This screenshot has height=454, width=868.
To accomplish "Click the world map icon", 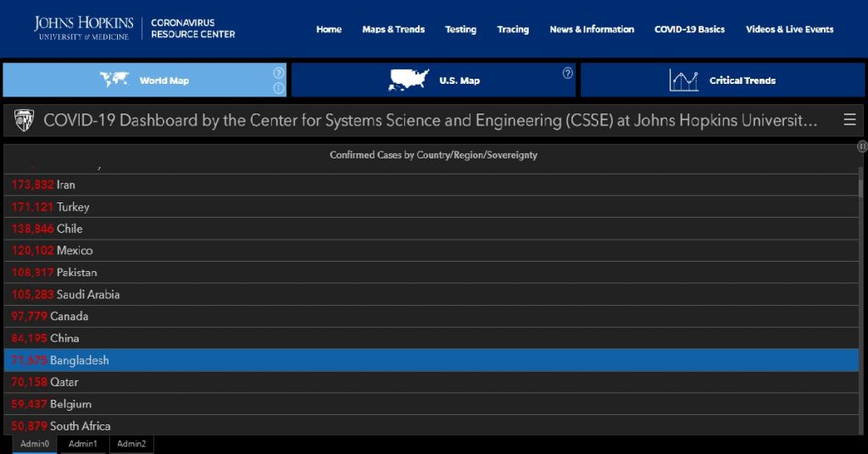I will point(114,80).
